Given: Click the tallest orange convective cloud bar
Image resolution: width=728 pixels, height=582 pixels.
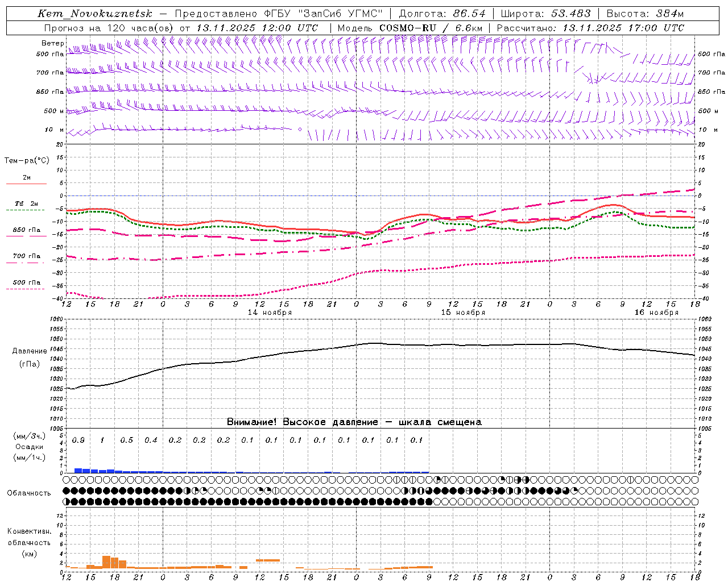Looking at the screenshot, I should click(106, 562).
